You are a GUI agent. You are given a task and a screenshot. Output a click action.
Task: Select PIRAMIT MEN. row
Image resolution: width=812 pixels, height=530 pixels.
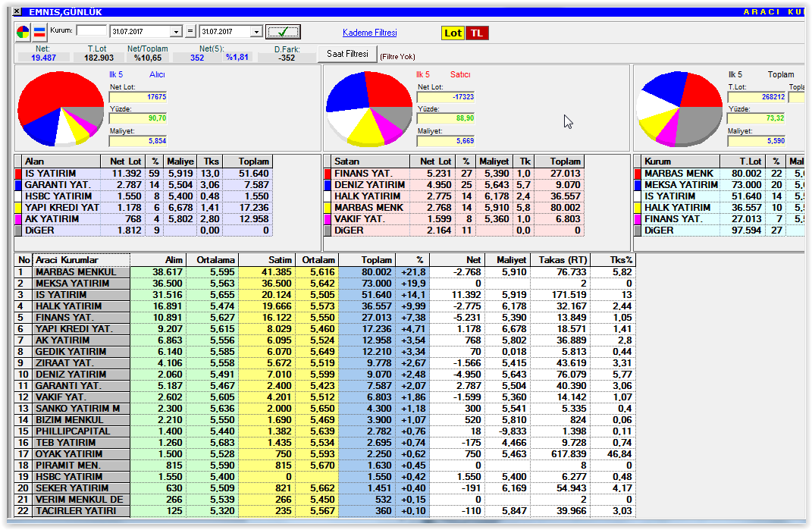324,466
